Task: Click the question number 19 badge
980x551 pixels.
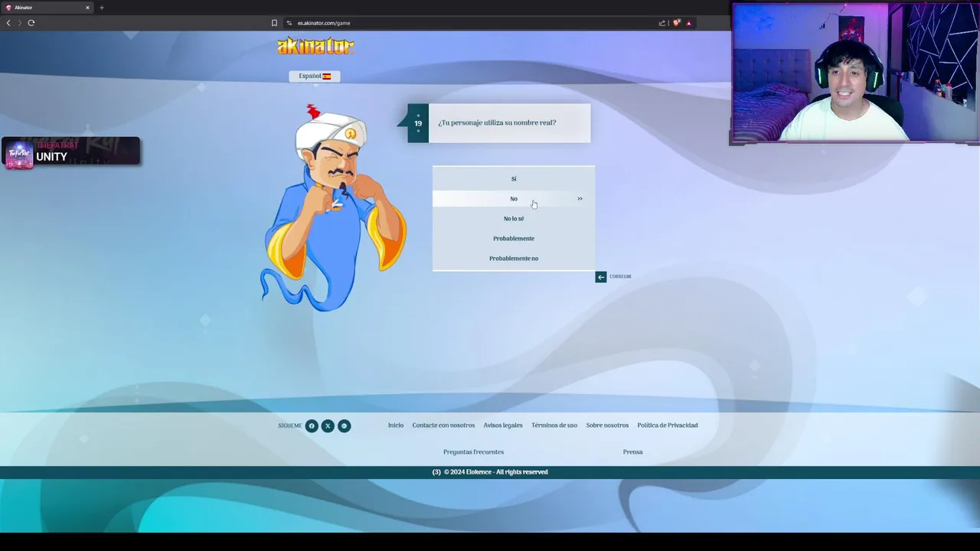Action: pyautogui.click(x=418, y=123)
